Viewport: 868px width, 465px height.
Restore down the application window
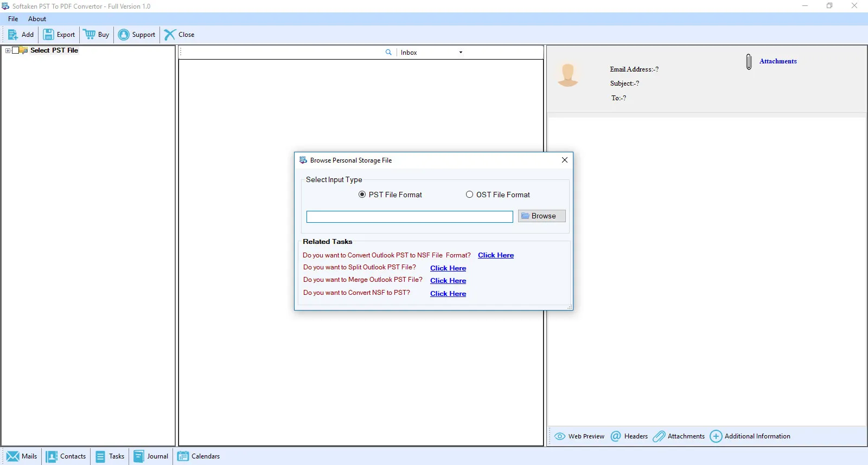[829, 6]
